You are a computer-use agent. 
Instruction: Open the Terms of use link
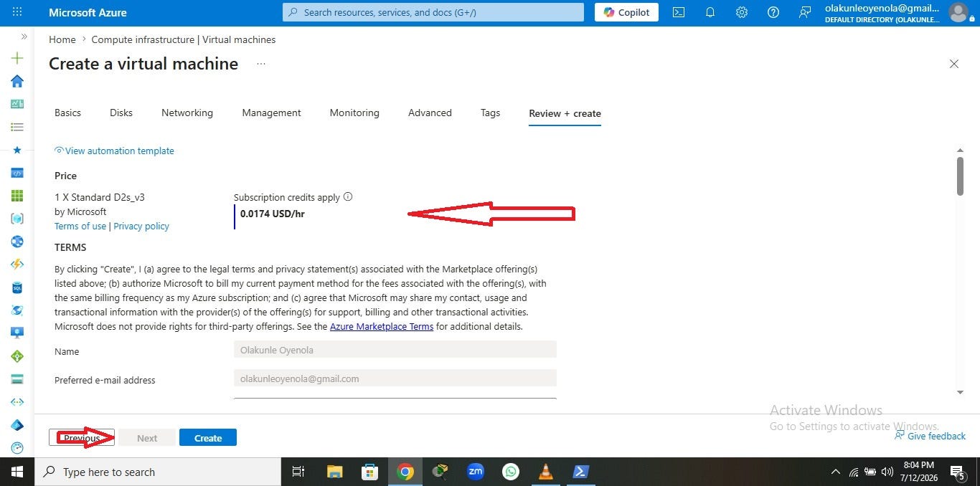80,226
